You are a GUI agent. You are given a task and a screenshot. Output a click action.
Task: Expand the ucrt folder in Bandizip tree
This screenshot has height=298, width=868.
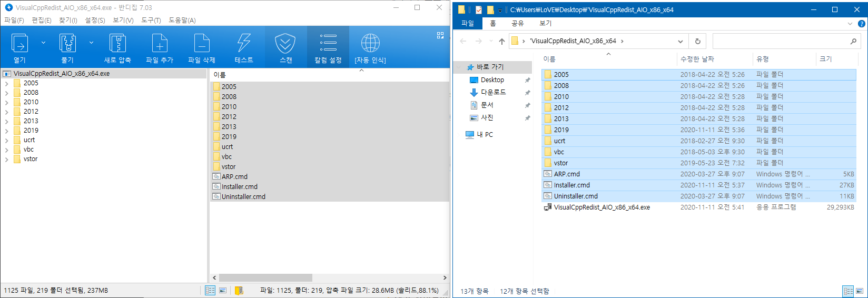pos(6,140)
